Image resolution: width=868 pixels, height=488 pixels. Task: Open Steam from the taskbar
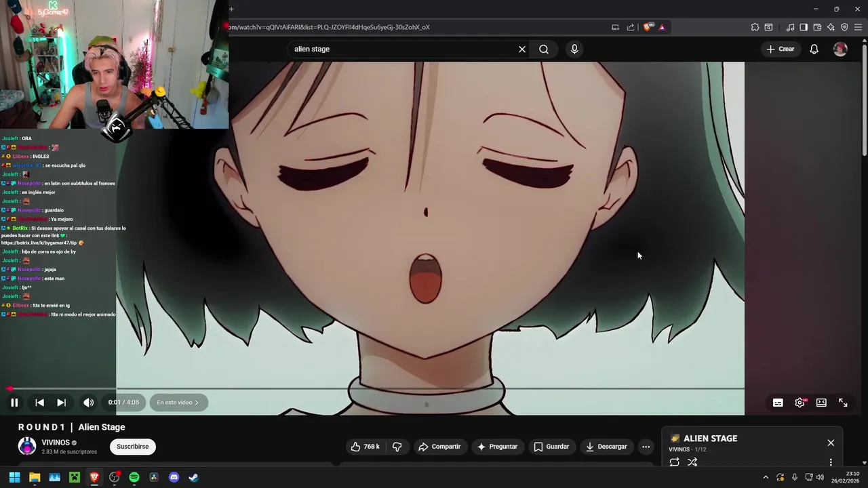[x=193, y=477]
